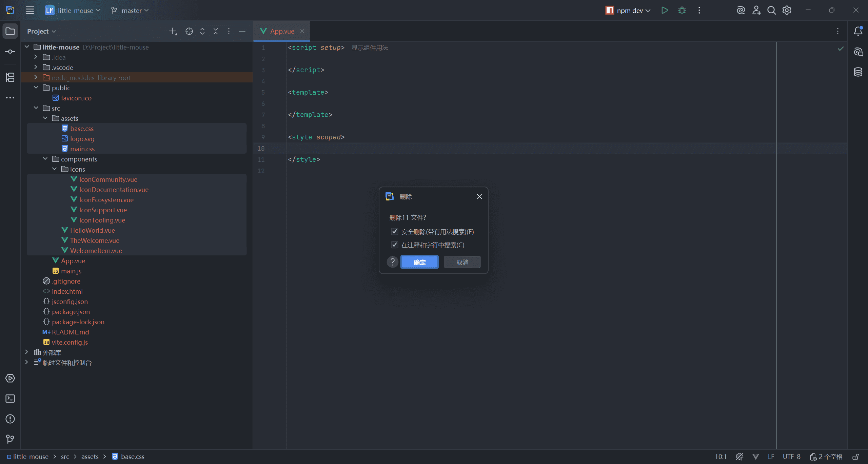Select vite.config.js in project tree
The image size is (868, 464).
pos(70,342)
